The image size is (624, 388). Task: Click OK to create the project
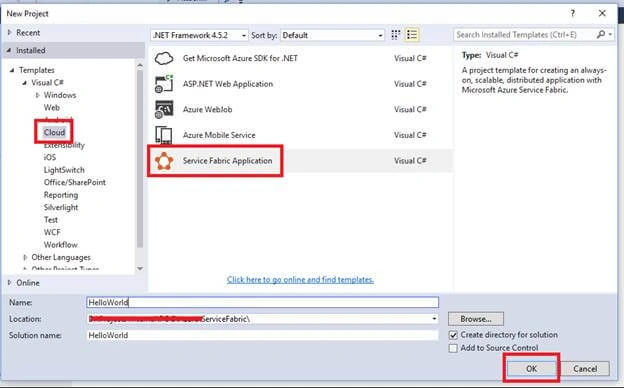pos(532,369)
